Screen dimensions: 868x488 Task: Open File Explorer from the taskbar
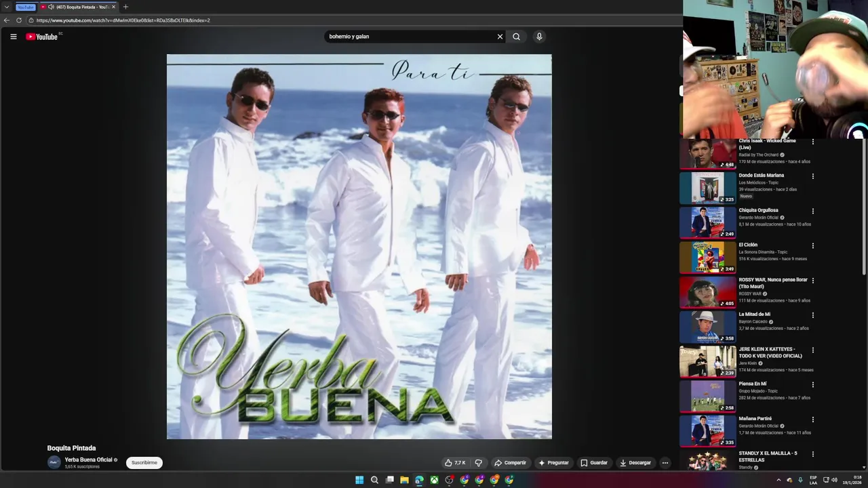(x=404, y=480)
